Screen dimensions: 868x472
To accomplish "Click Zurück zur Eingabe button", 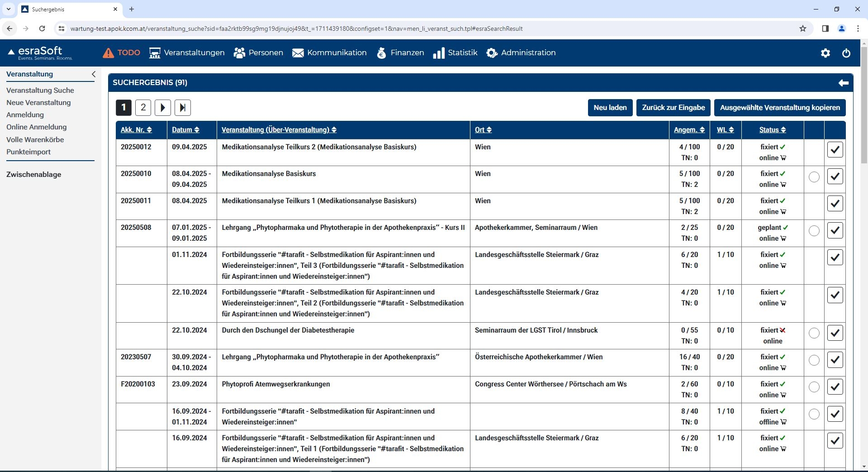I will [x=674, y=108].
